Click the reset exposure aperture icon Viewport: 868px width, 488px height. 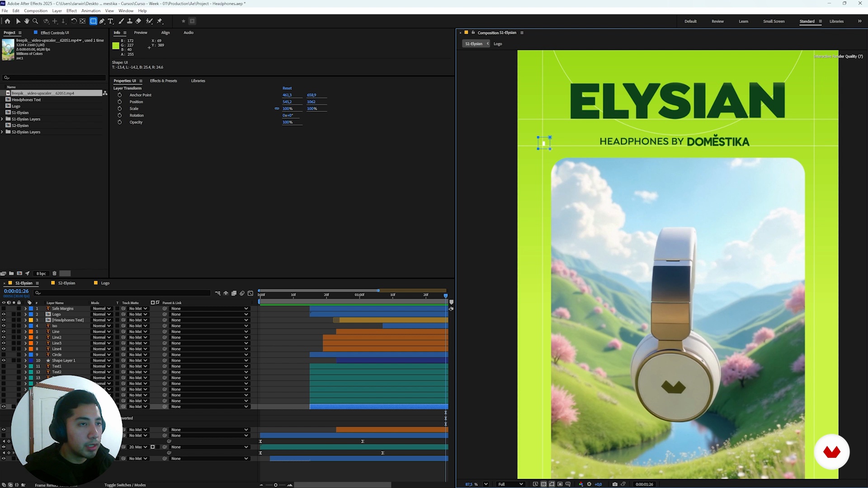589,484
